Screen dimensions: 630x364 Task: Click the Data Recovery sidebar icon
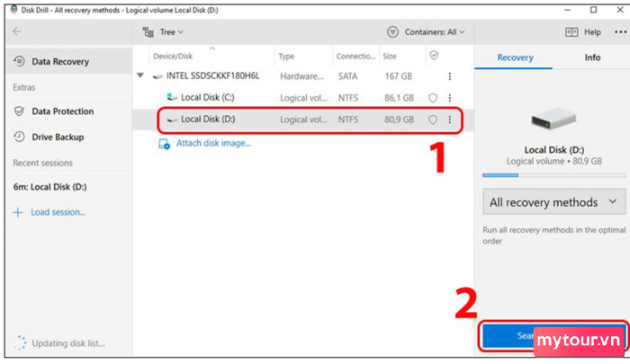19,61
